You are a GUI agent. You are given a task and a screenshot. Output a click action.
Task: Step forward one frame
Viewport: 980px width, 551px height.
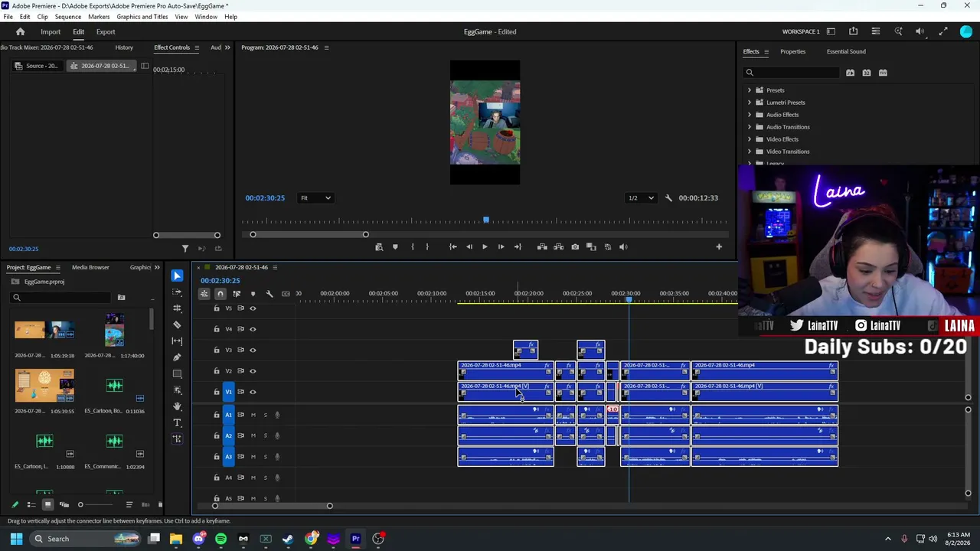pyautogui.click(x=501, y=246)
